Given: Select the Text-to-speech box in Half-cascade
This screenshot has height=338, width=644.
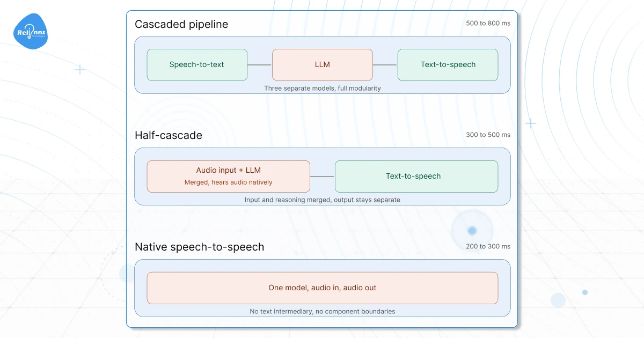Looking at the screenshot, I should tap(416, 177).
